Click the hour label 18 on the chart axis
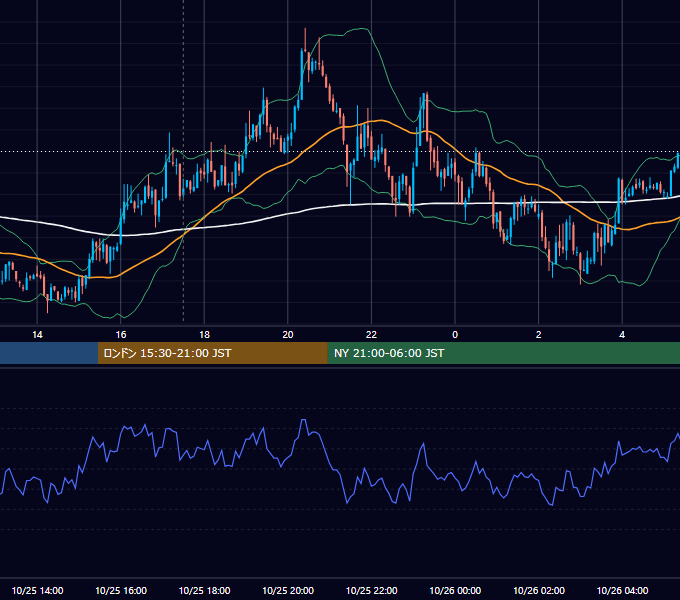Image resolution: width=680 pixels, height=600 pixels. click(x=204, y=335)
